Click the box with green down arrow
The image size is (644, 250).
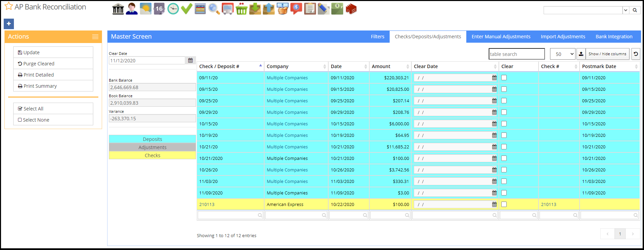(255, 9)
